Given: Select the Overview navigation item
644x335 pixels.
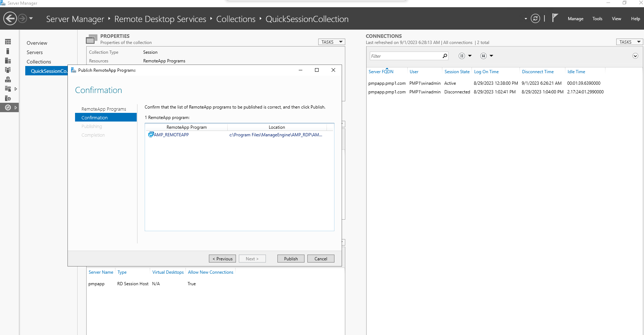Looking at the screenshot, I should (x=37, y=43).
